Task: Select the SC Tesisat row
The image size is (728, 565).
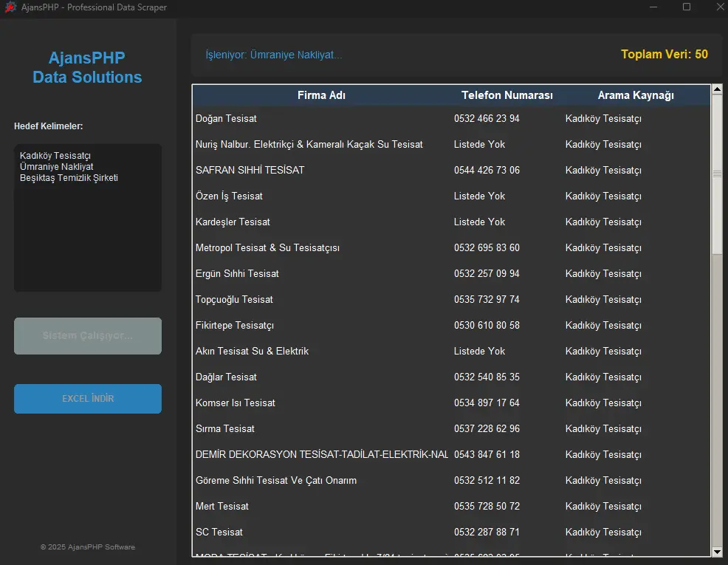Action: click(x=219, y=533)
